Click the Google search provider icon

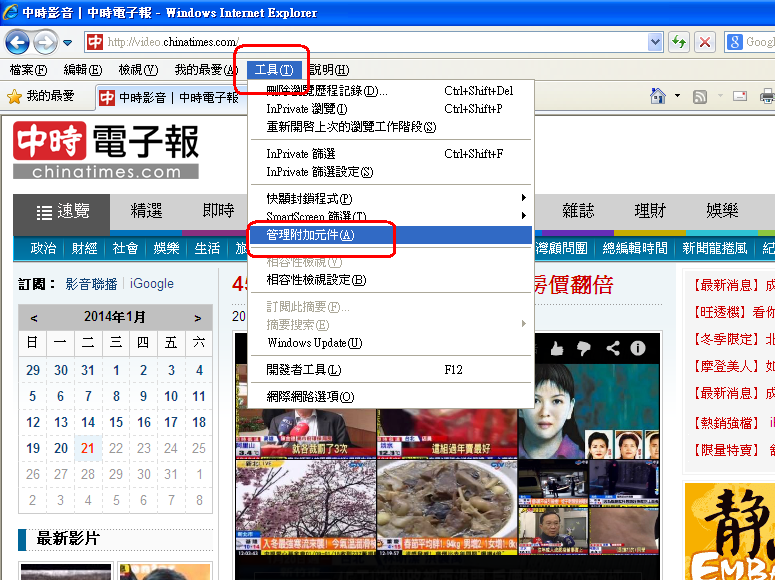point(734,42)
